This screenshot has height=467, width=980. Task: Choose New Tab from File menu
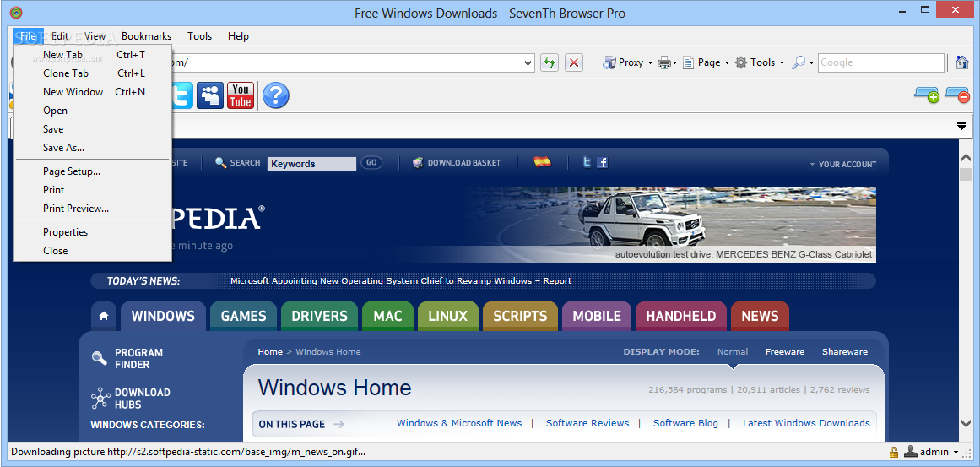tap(93, 55)
